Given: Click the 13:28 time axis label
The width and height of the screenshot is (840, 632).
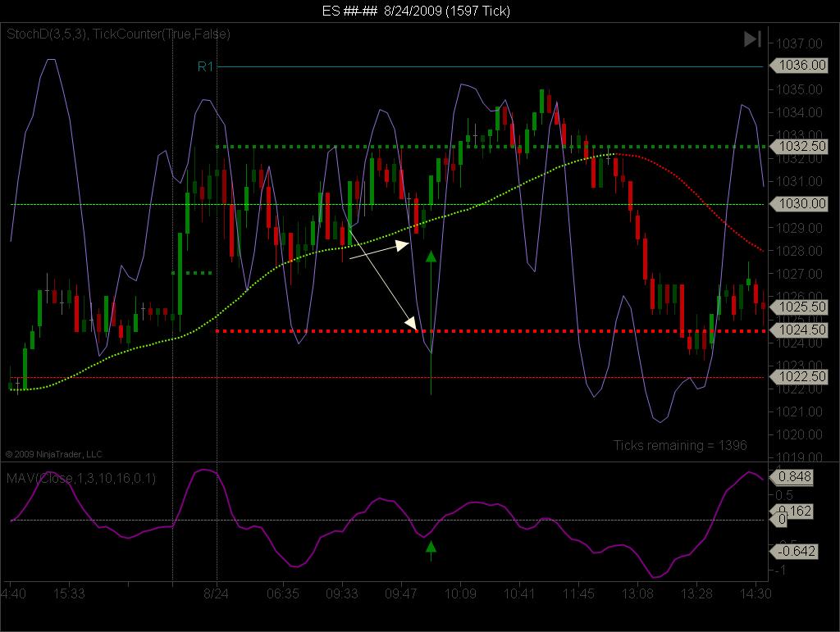Looking at the screenshot, I should pyautogui.click(x=696, y=593).
